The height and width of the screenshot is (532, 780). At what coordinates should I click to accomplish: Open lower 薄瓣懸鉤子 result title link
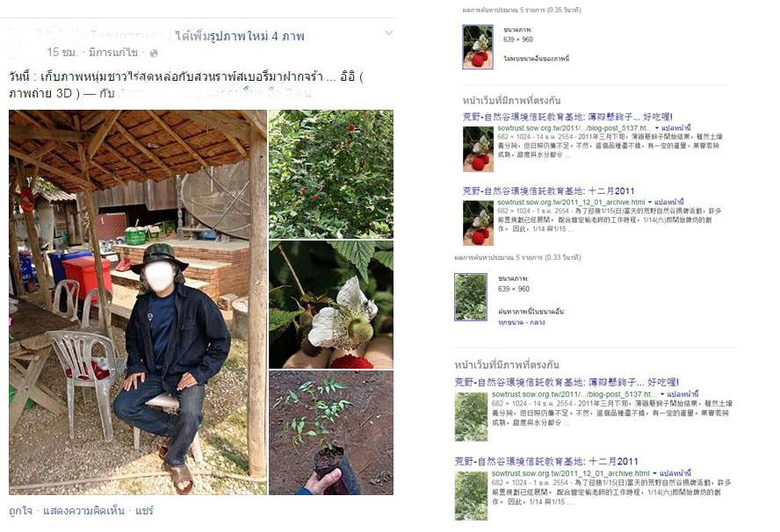click(x=567, y=383)
